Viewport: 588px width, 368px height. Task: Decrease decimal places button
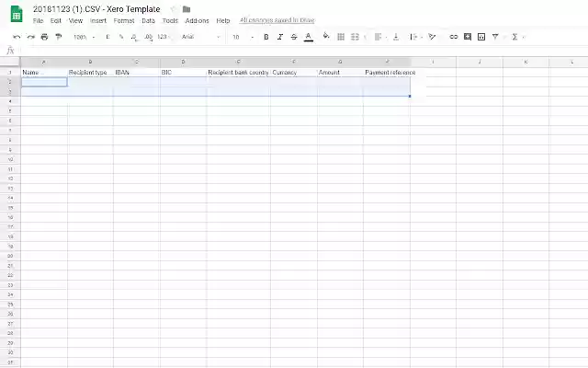point(134,37)
